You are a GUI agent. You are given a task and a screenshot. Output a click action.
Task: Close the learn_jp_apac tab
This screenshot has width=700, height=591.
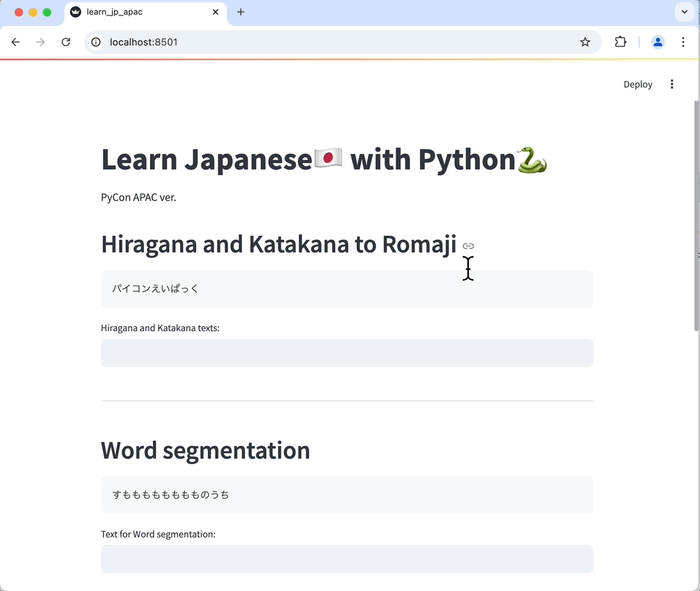pyautogui.click(x=216, y=12)
